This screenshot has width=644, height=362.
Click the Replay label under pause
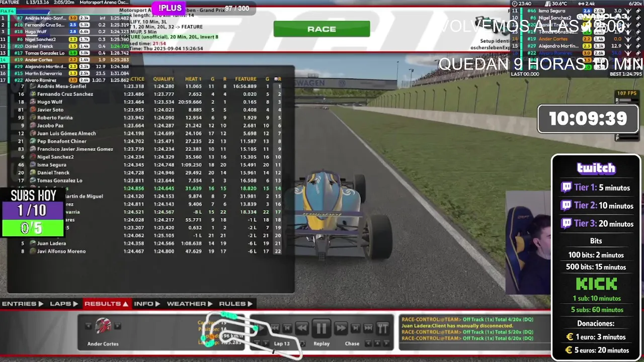[321, 344]
